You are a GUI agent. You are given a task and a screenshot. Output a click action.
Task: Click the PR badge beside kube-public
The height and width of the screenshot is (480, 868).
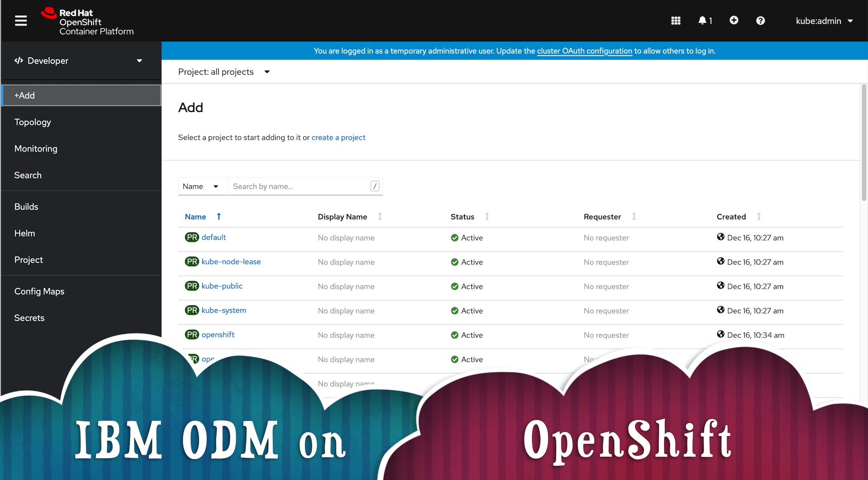[x=192, y=286]
